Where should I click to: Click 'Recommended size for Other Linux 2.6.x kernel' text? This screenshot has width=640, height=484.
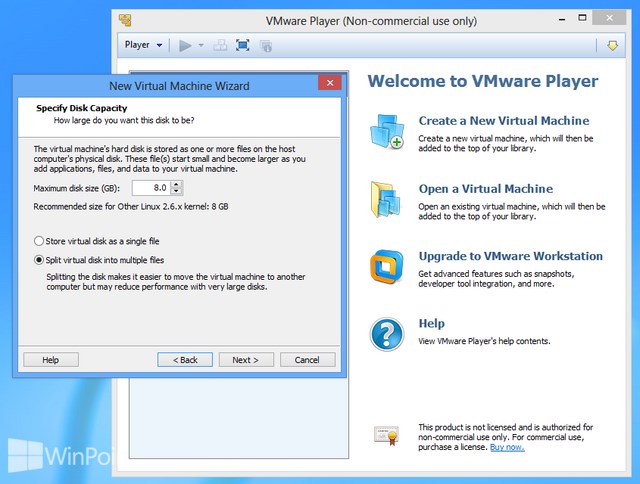(131, 206)
